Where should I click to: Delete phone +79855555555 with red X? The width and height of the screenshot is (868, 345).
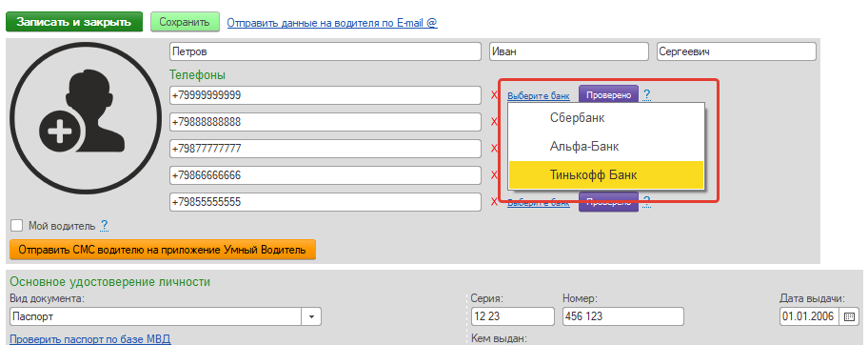click(494, 202)
